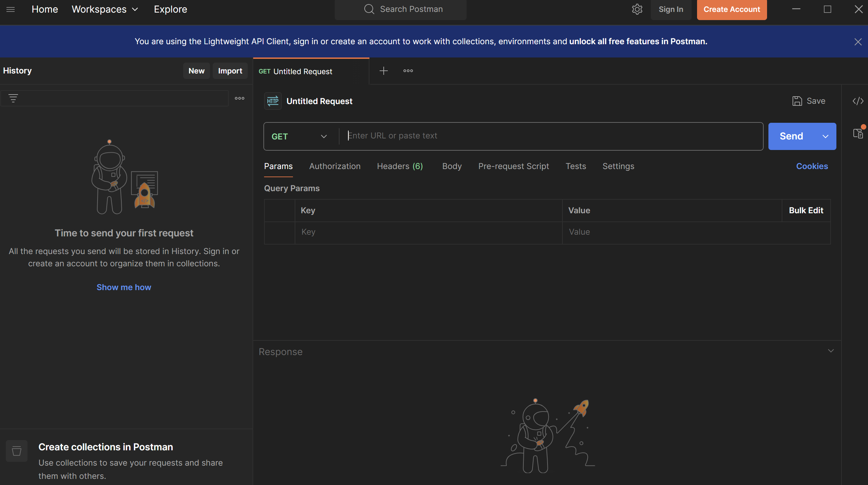Switch to the Authorization tab
868x485 pixels.
tap(335, 166)
